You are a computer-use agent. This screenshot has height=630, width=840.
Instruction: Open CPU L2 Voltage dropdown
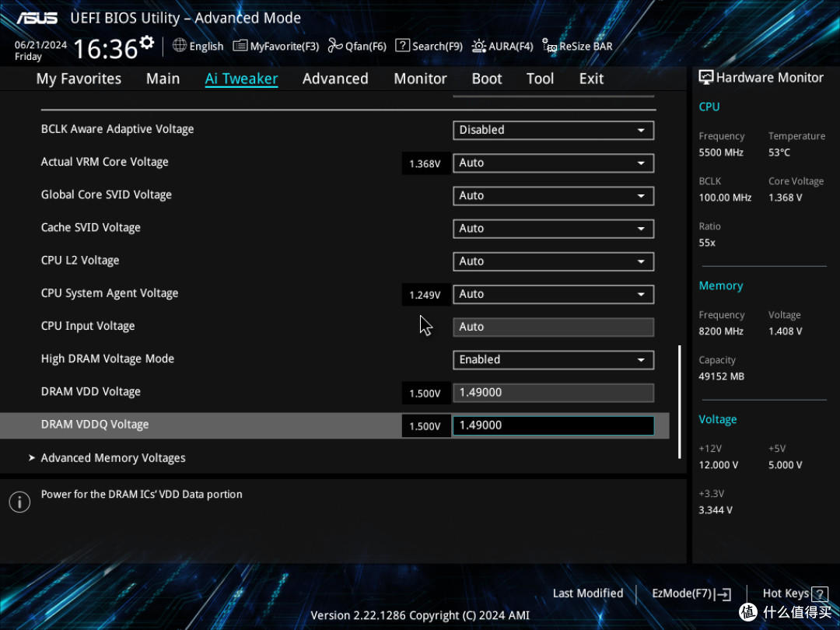click(x=554, y=261)
